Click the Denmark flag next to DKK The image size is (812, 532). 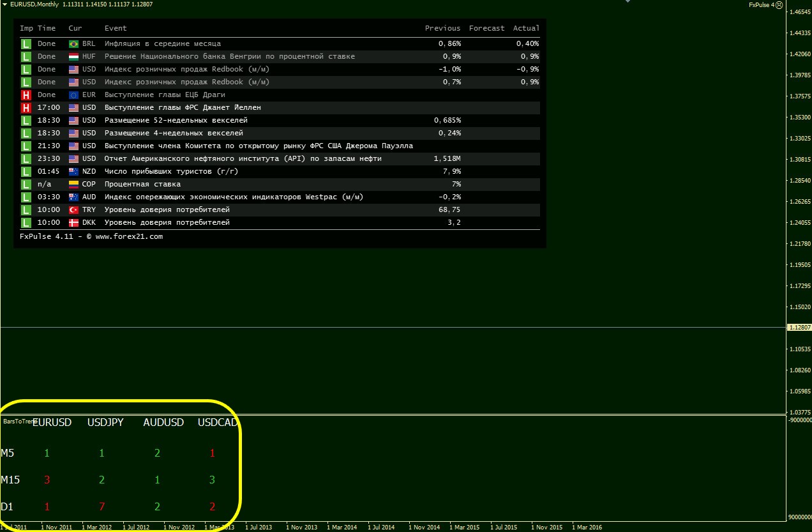73,223
